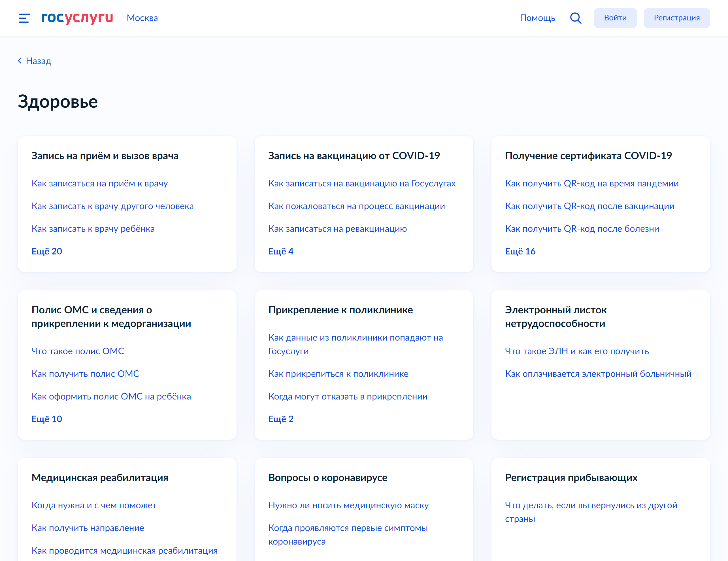The width and height of the screenshot is (728, 561).
Task: Open Как записаться на приём к врачу
Action: 100,183
